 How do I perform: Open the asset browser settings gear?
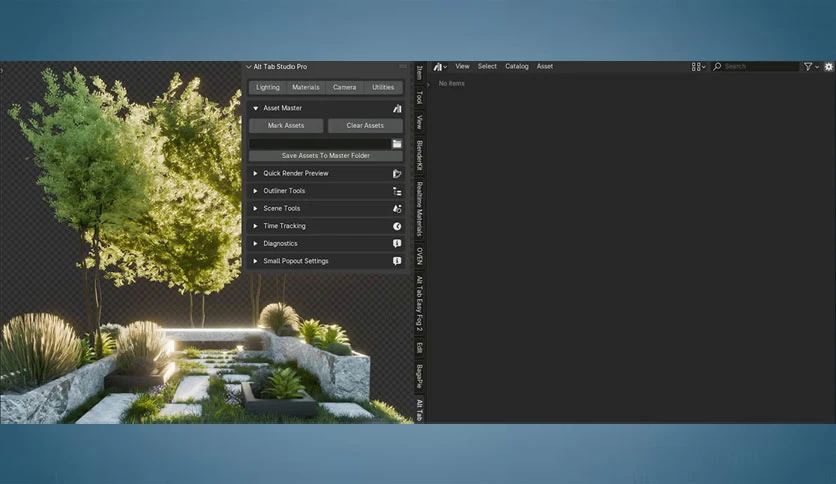click(829, 67)
